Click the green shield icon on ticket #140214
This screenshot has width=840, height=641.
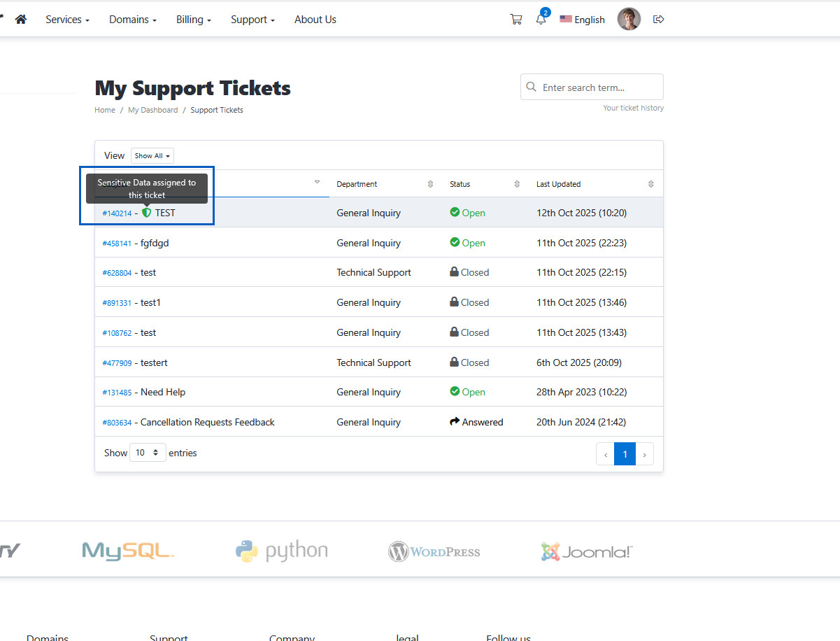point(146,213)
